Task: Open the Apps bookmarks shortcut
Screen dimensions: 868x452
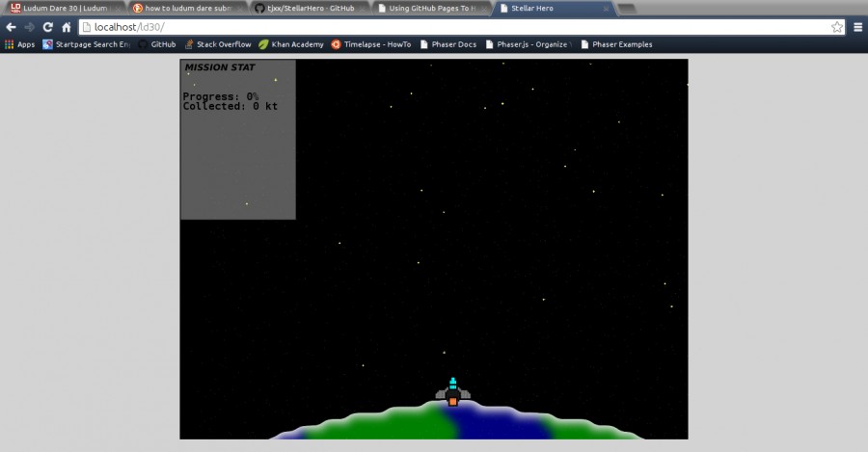Action: (20, 44)
